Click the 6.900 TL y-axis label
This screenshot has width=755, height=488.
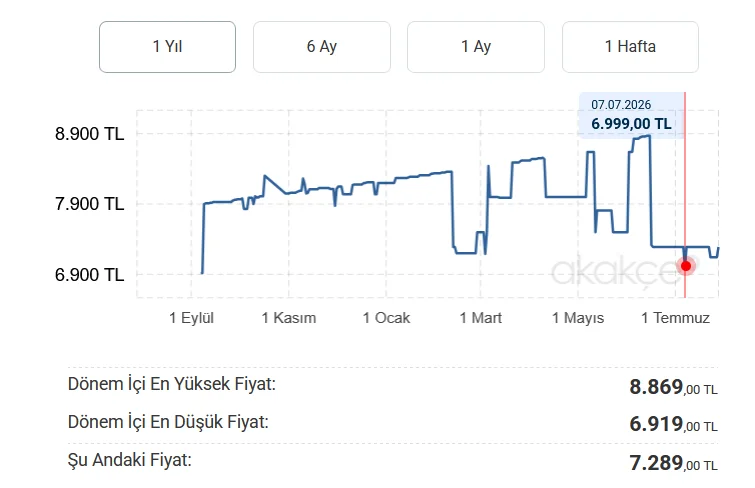(x=90, y=275)
